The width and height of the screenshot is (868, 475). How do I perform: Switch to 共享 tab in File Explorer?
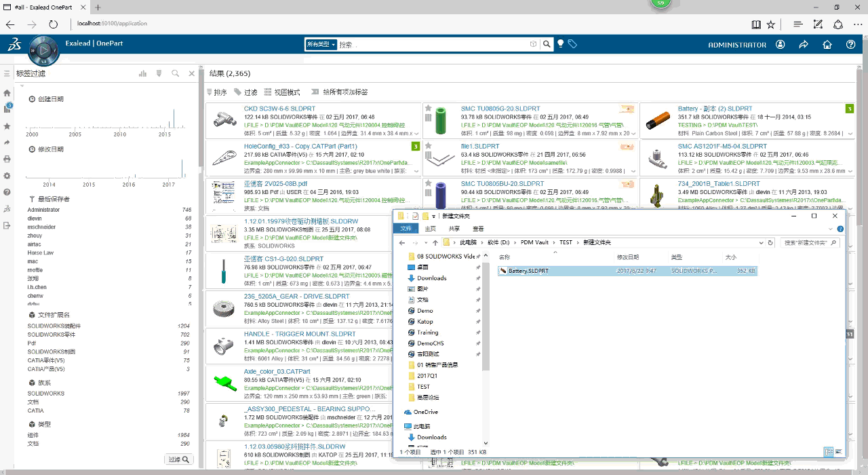(454, 229)
